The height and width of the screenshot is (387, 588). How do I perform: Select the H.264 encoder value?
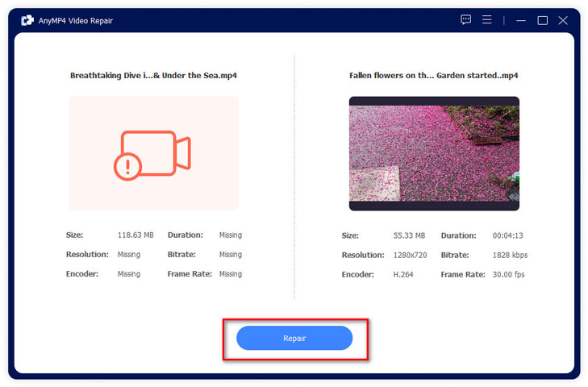tap(404, 274)
